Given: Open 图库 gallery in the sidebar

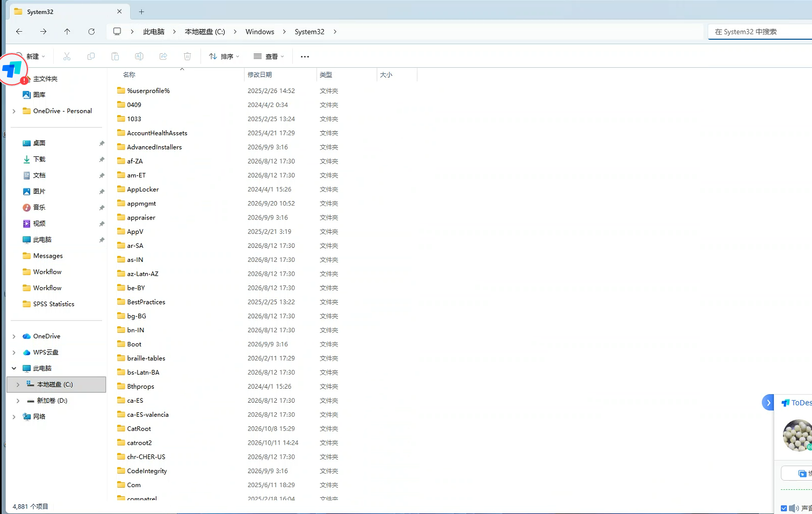Looking at the screenshot, I should click(x=39, y=95).
